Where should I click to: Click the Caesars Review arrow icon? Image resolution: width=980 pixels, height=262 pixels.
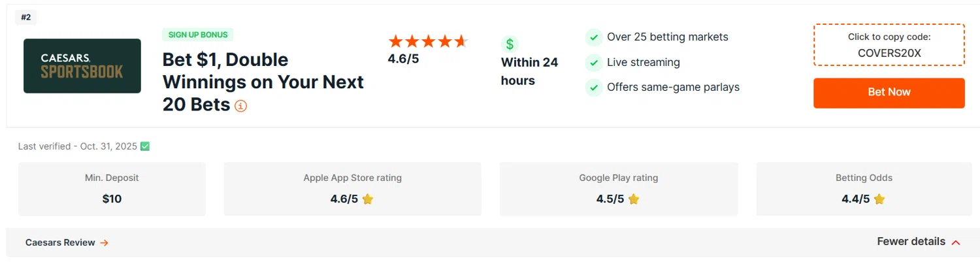pyautogui.click(x=104, y=242)
